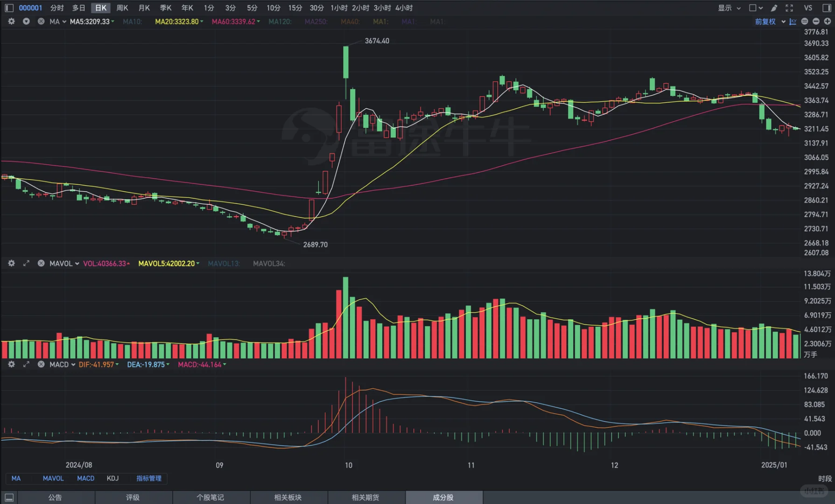Toggle the MA10 line visibility
The height and width of the screenshot is (504, 835).
pyautogui.click(x=133, y=21)
